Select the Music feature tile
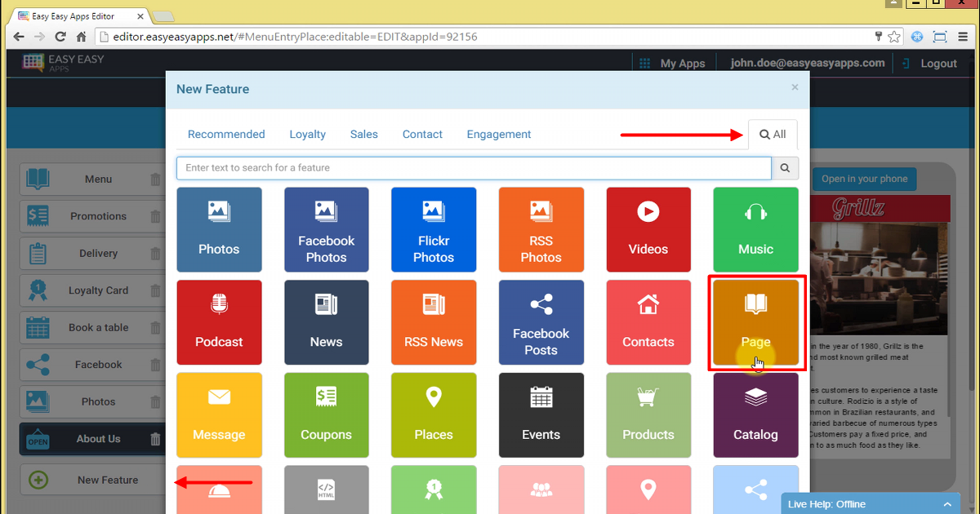This screenshot has height=514, width=980. [x=755, y=229]
